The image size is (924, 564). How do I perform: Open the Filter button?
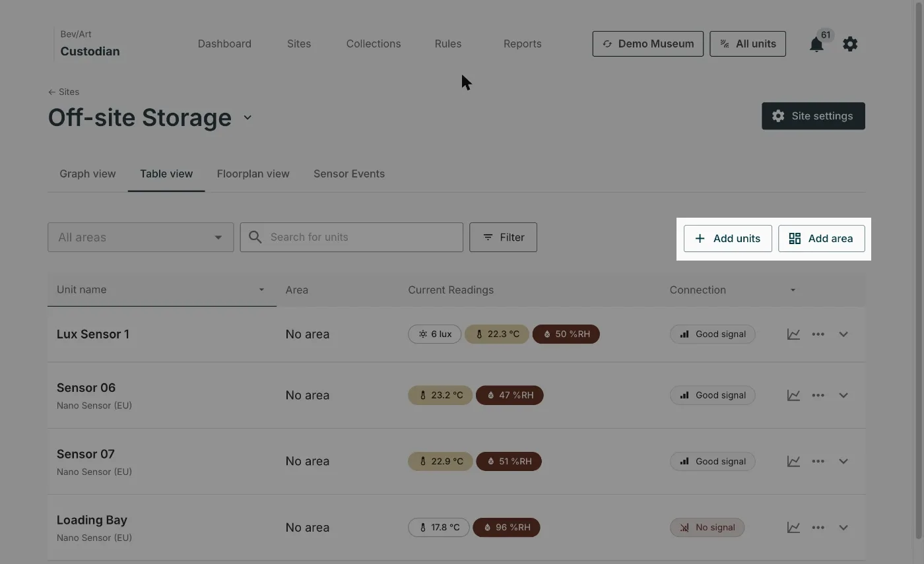click(x=503, y=237)
